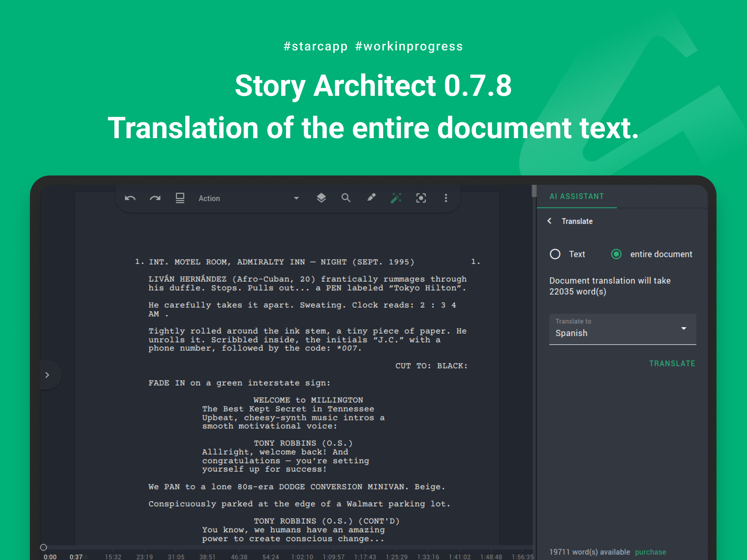This screenshot has width=747, height=560.
Task: Open the Action paragraph style dropdown
Action: (x=248, y=198)
